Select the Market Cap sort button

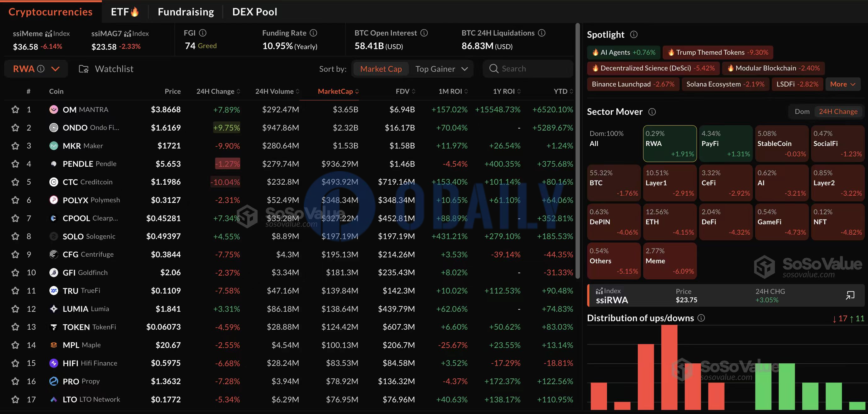coord(381,69)
